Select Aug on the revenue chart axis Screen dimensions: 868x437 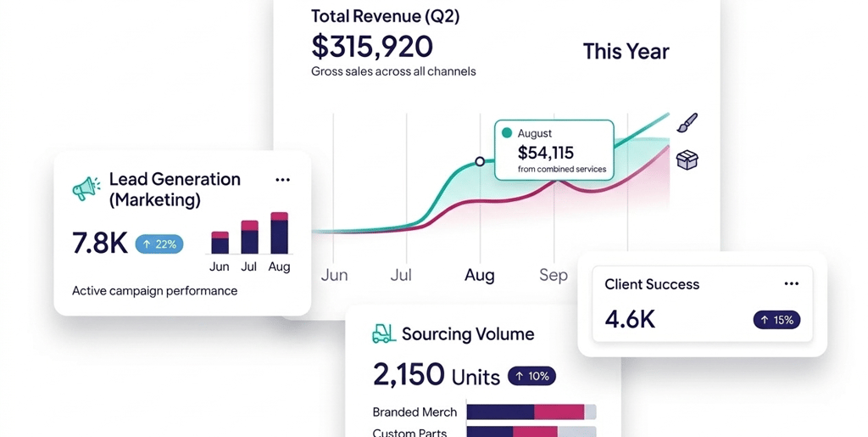(480, 275)
